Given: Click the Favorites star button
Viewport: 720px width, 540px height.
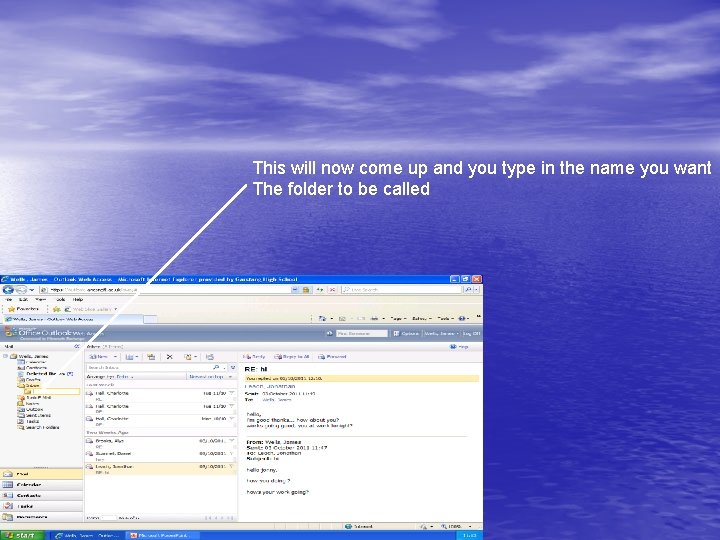Looking at the screenshot, I should [x=24, y=309].
